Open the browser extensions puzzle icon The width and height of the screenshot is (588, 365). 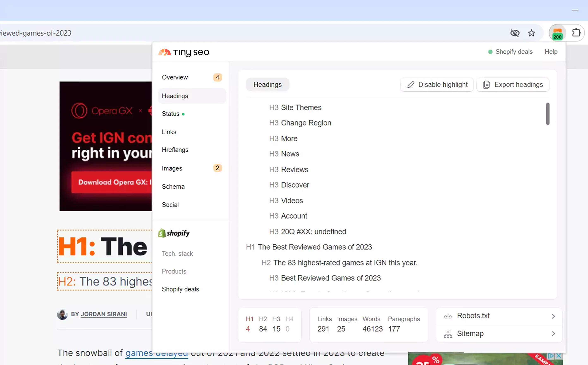576,33
